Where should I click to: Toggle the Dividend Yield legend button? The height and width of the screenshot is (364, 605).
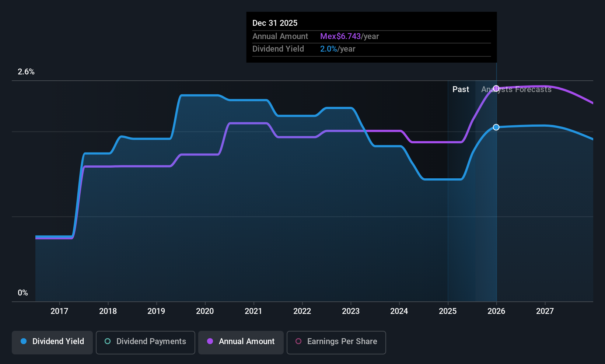[x=52, y=343]
